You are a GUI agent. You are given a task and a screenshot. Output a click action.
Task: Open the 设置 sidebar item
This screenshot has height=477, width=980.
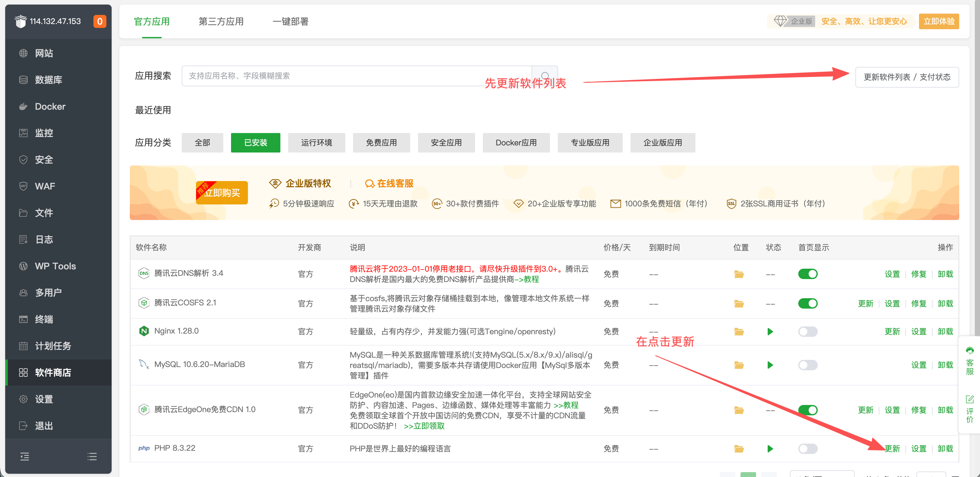click(x=58, y=399)
